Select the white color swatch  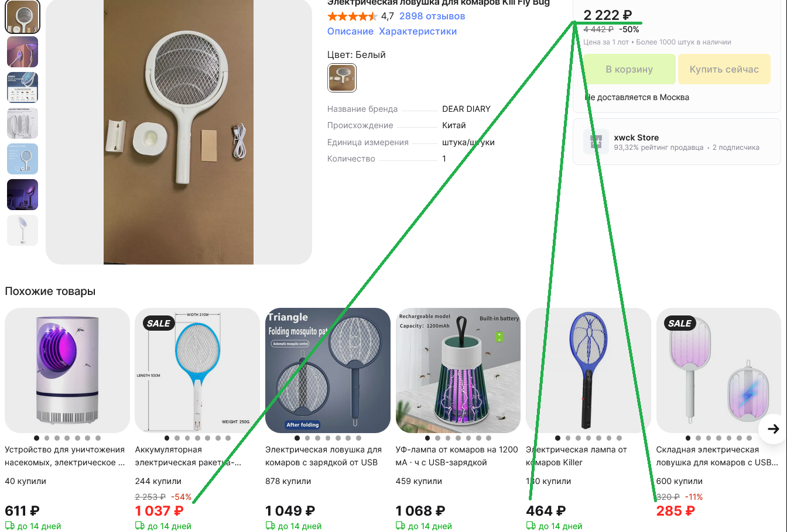click(342, 78)
